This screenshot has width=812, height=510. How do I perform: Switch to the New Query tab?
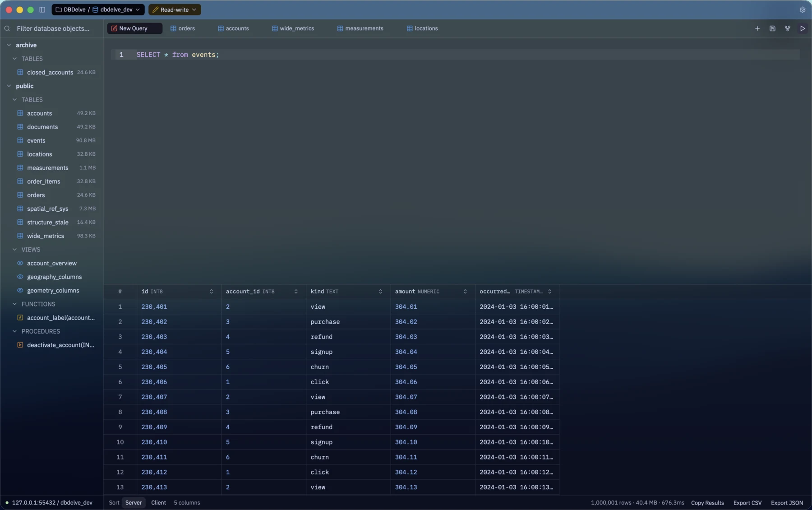click(134, 28)
